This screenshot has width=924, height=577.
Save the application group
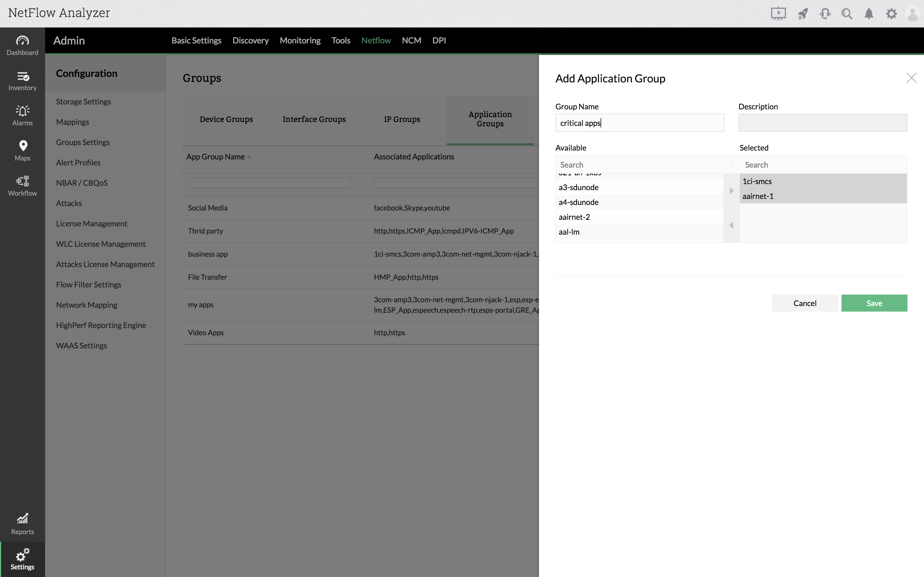coord(874,303)
